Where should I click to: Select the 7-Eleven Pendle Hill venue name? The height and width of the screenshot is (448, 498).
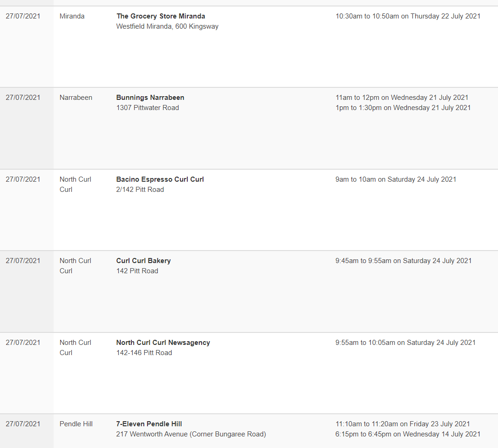[149, 424]
